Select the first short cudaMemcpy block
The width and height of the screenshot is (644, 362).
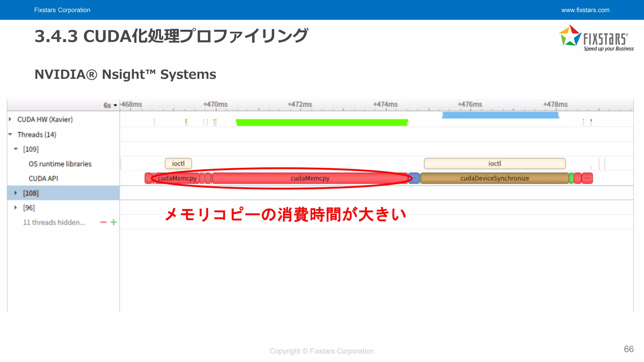click(177, 178)
